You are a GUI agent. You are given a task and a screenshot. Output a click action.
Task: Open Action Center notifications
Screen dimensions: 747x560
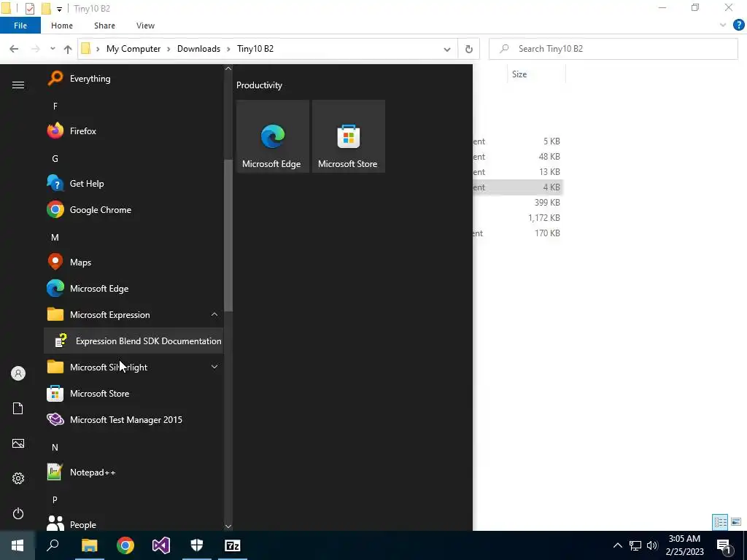click(x=724, y=546)
